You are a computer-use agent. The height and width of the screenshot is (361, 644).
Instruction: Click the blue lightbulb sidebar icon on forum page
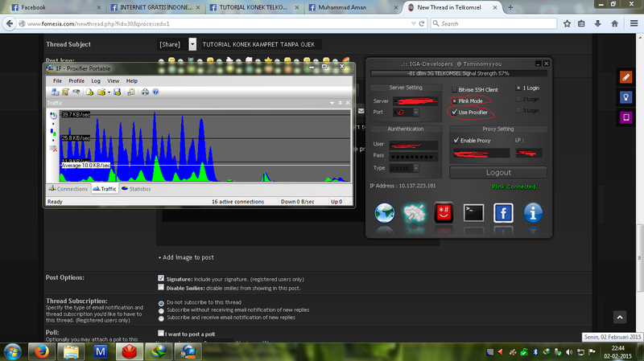(626, 97)
